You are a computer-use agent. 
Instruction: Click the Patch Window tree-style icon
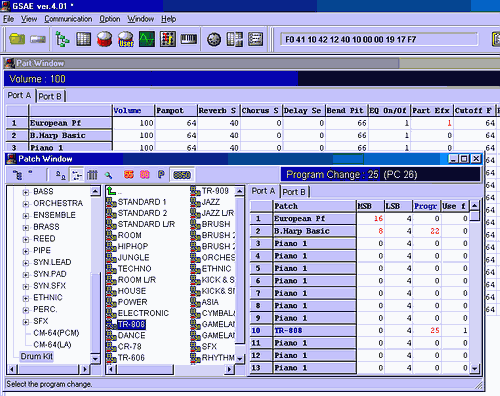[17, 174]
